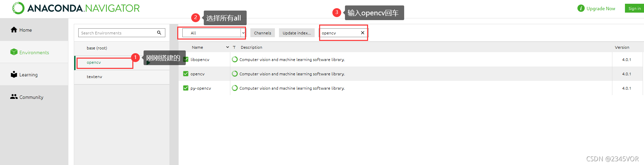Click the libopencv package status icon

(235, 59)
